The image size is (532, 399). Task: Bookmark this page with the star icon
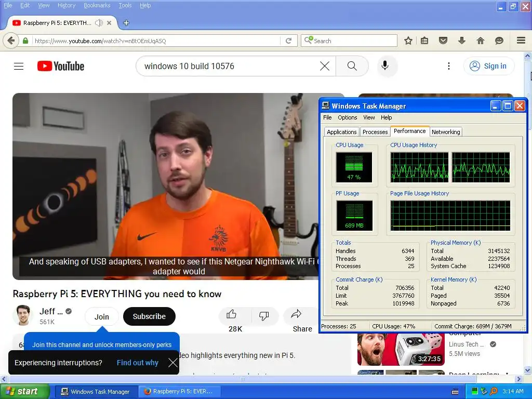(x=408, y=41)
